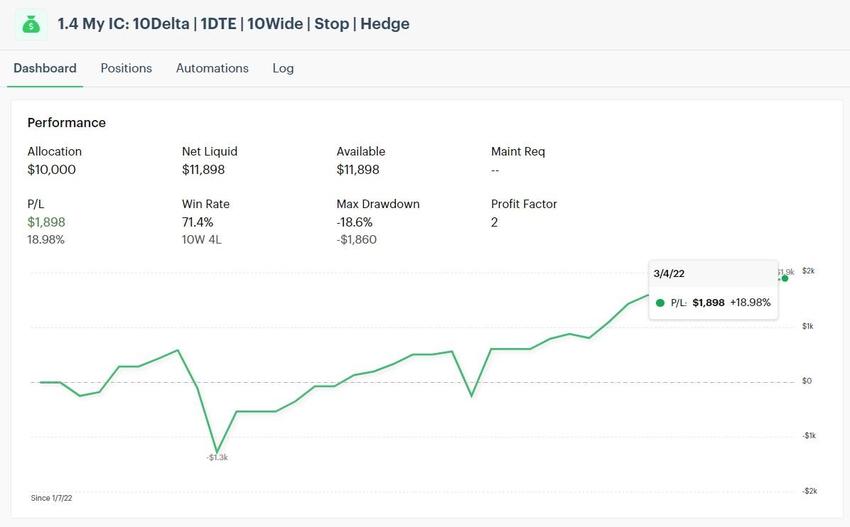Switch to the Positions tab

click(x=126, y=68)
